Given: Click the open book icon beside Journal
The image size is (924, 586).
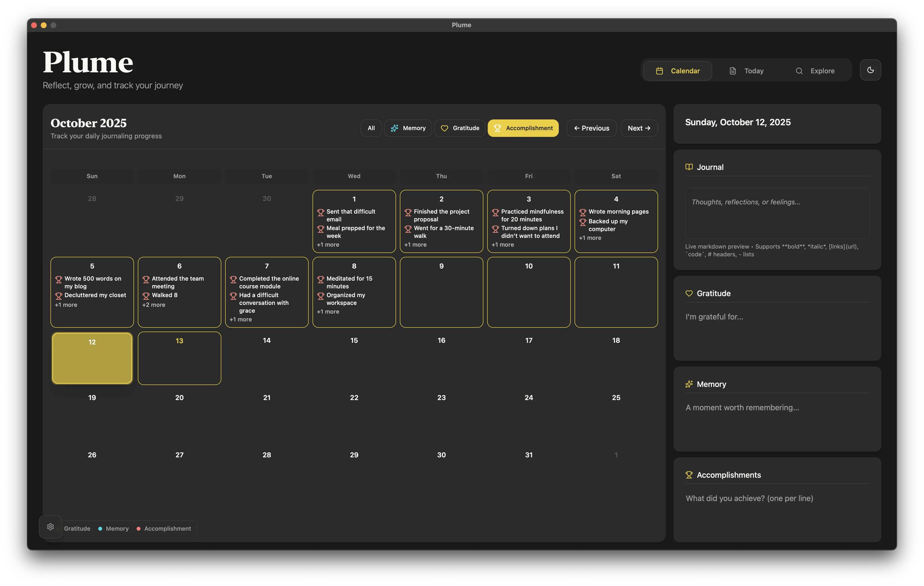Looking at the screenshot, I should tap(689, 167).
